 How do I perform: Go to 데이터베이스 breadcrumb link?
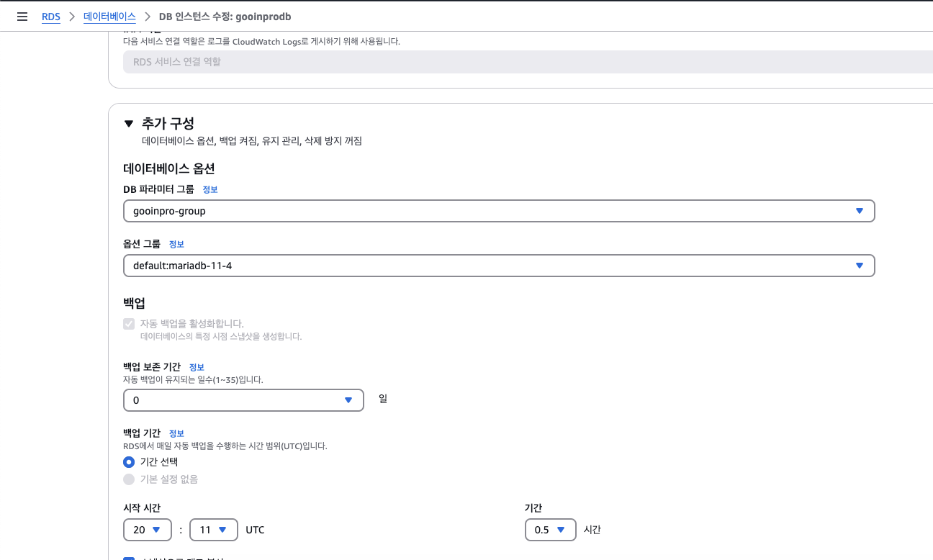[109, 16]
